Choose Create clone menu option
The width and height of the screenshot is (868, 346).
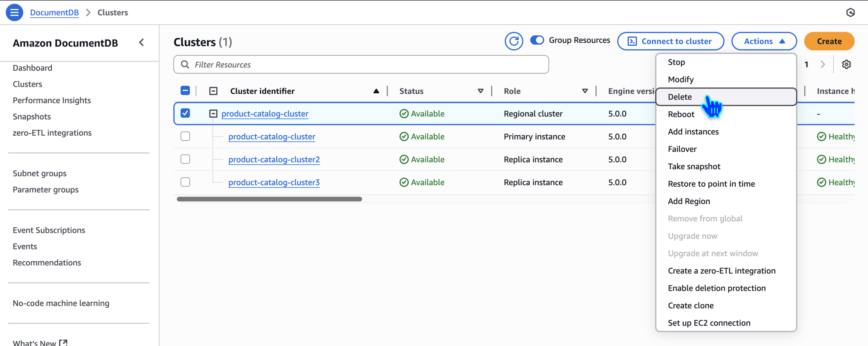click(726, 305)
